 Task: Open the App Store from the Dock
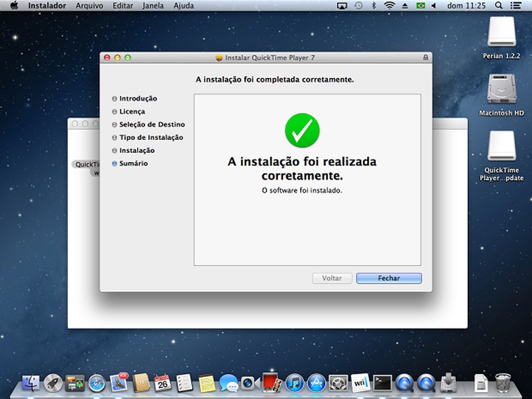(316, 385)
